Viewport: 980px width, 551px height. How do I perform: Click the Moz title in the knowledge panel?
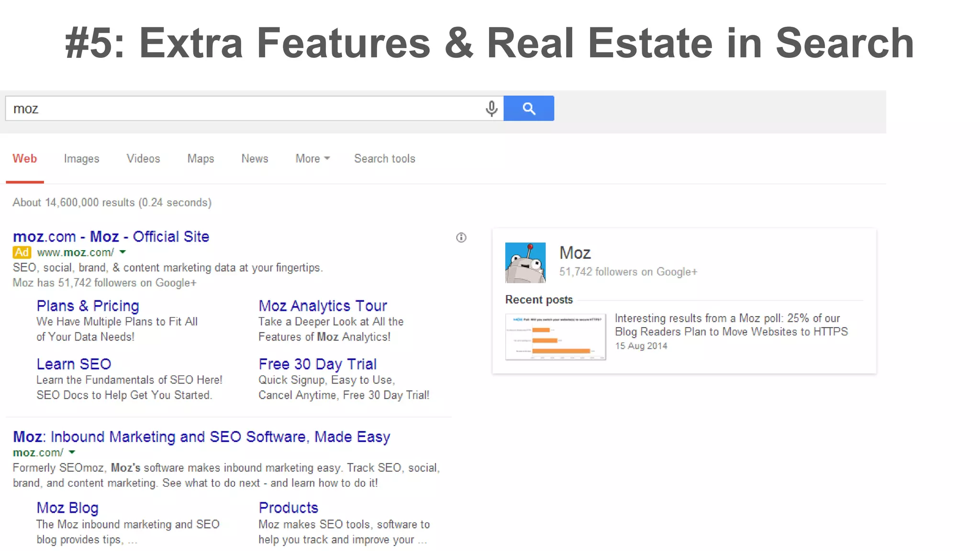[x=575, y=253]
